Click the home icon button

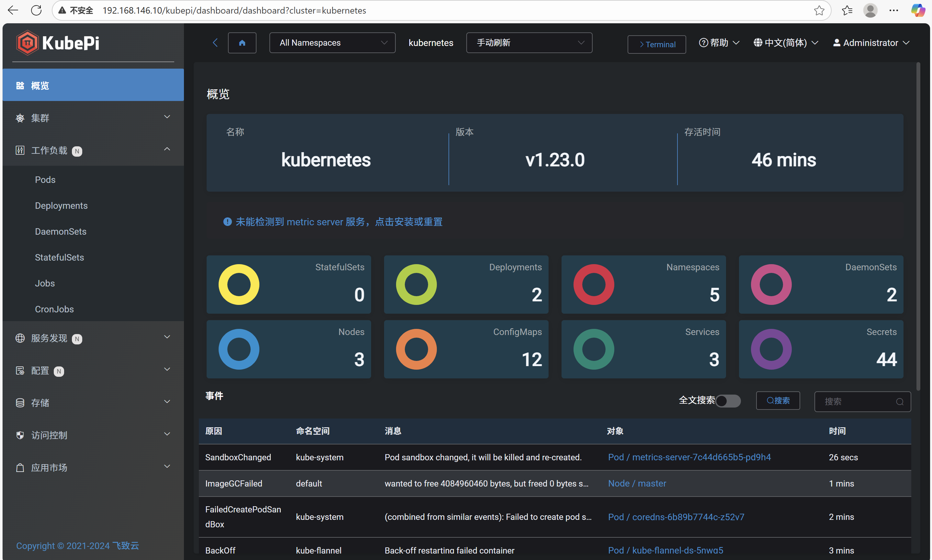[242, 43]
